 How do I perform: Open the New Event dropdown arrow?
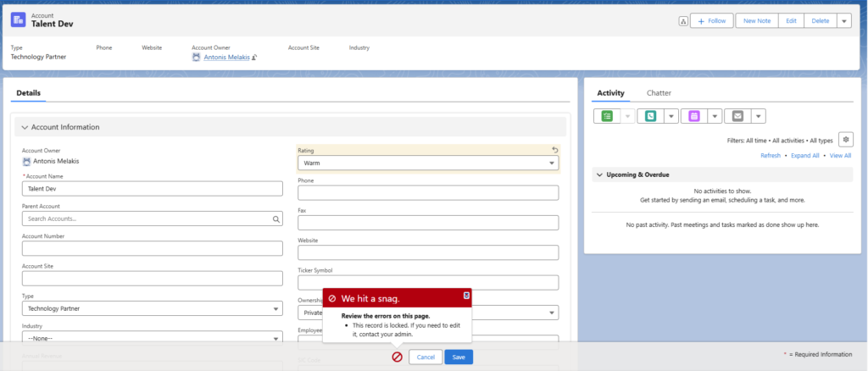click(x=715, y=116)
